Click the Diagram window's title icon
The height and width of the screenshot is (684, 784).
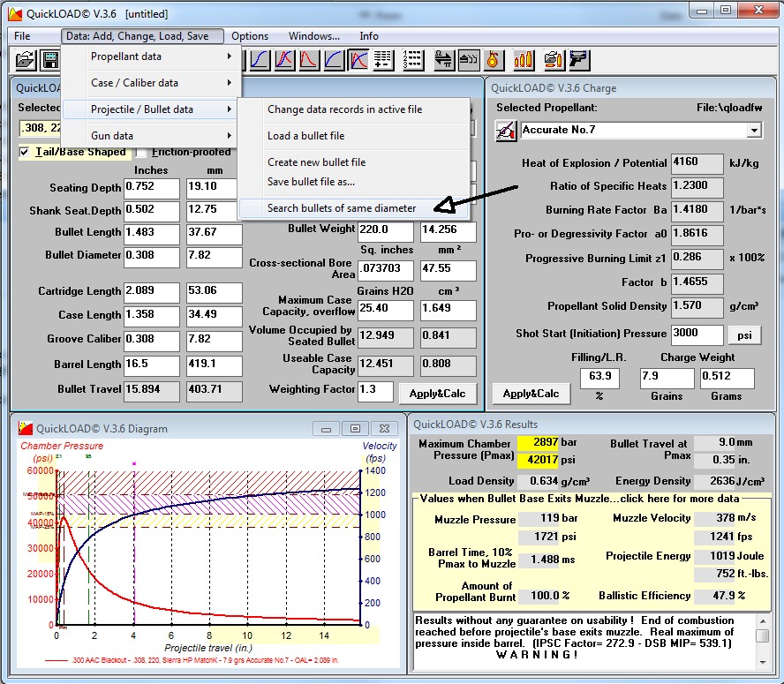25,428
